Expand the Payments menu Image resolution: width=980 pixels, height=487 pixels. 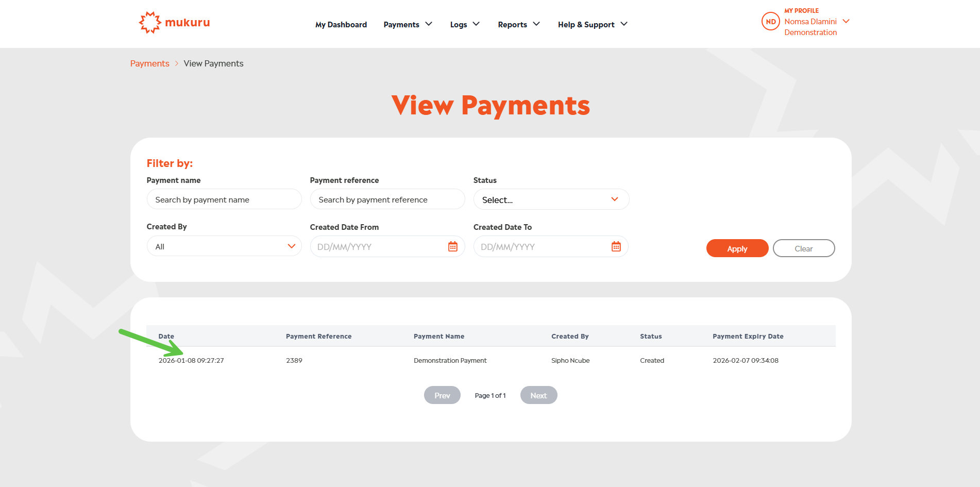(408, 24)
